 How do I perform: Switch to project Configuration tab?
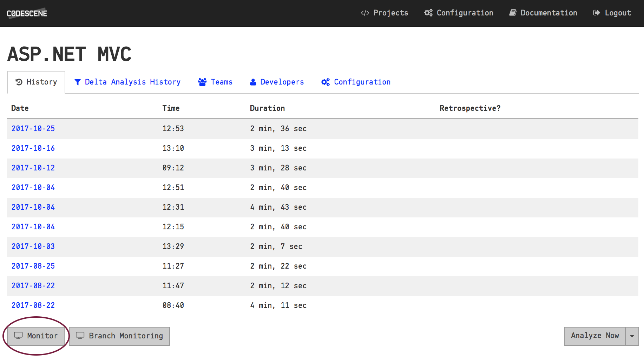356,82
